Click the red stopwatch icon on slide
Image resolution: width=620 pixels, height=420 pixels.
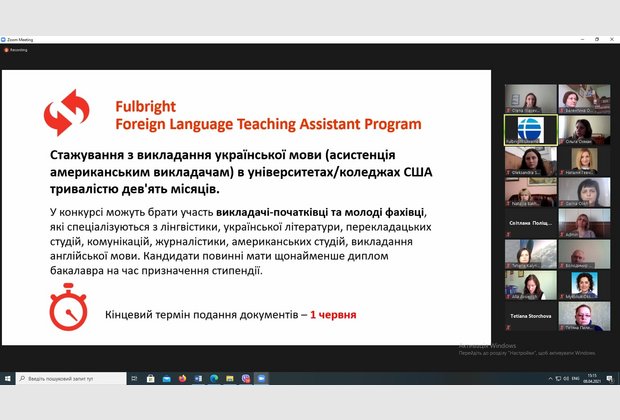coord(68,307)
